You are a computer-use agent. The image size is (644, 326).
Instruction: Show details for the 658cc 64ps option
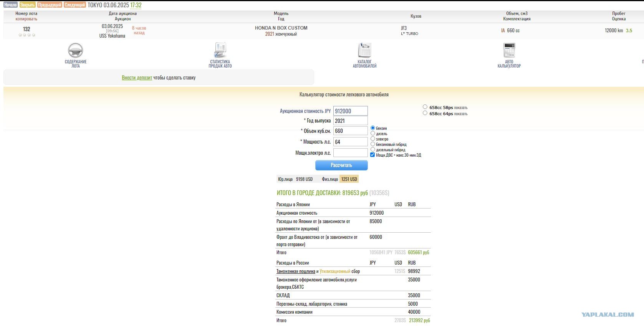point(461,114)
